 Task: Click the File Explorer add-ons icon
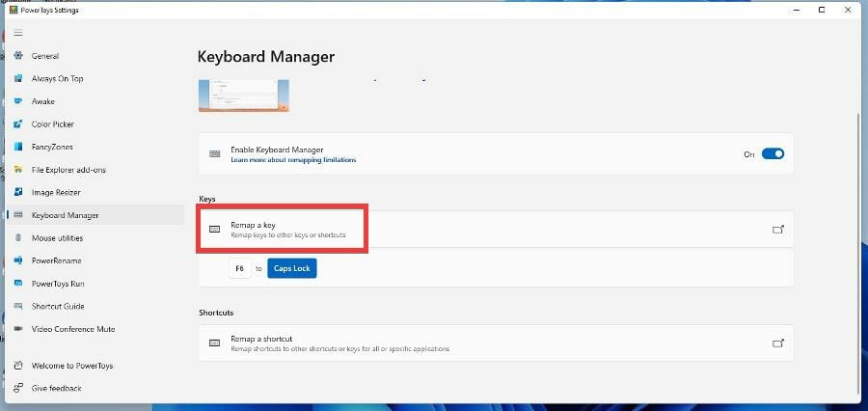[x=18, y=170]
